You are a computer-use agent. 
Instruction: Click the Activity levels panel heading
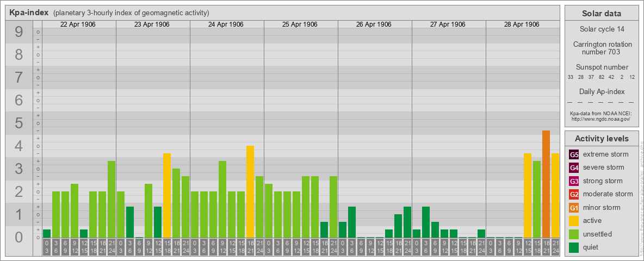pos(602,139)
